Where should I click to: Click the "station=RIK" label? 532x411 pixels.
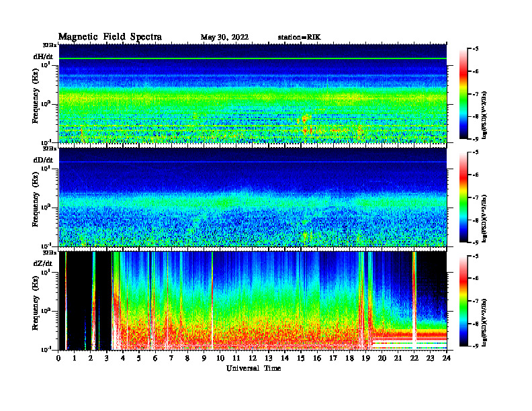[x=299, y=38]
